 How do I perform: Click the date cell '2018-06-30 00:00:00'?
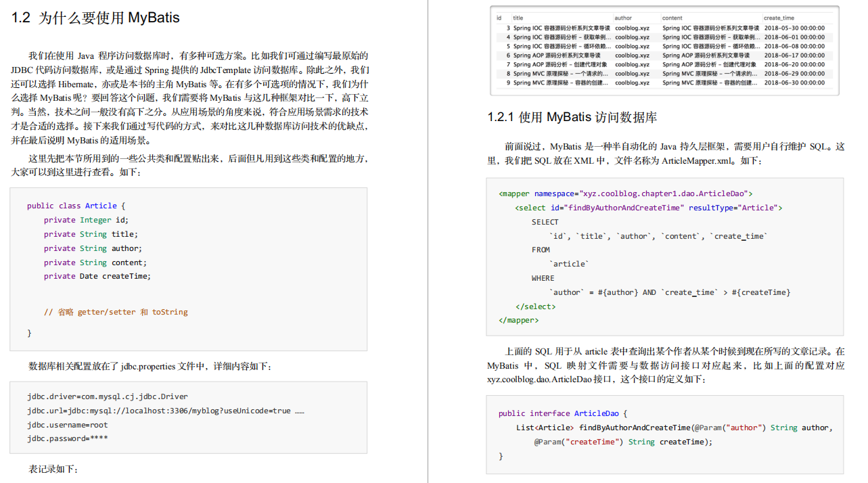pos(794,83)
